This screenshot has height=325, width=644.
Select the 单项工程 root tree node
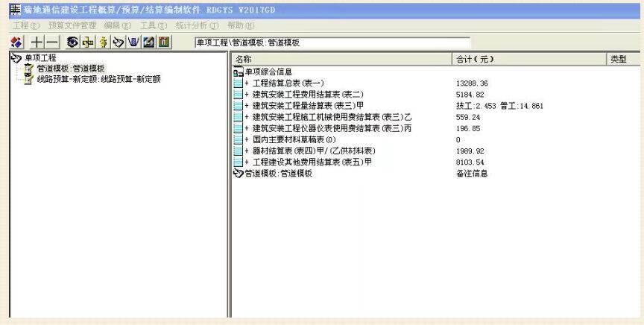tap(41, 58)
